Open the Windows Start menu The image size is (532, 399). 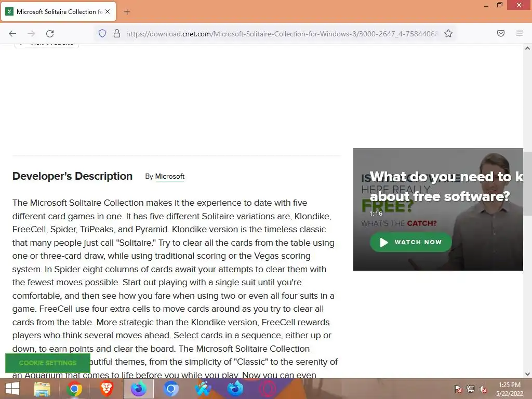pos(12,389)
